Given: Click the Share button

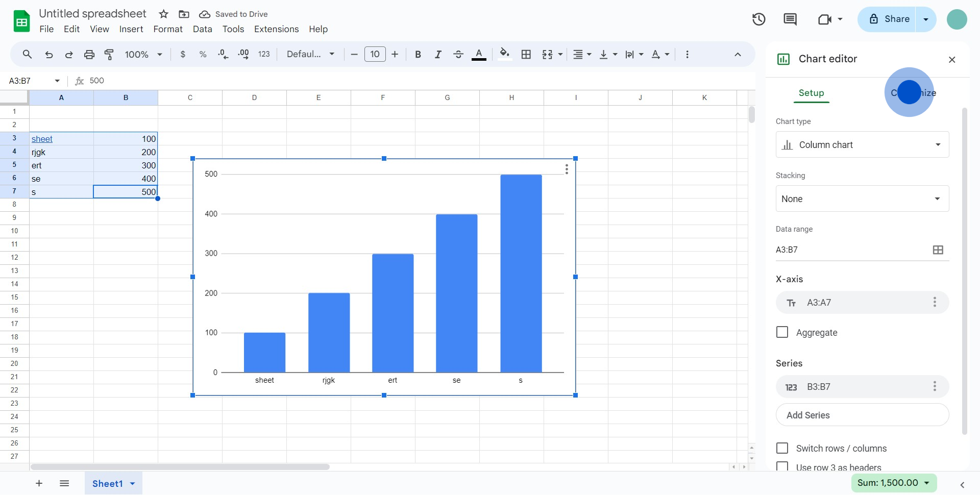Looking at the screenshot, I should click(x=887, y=19).
